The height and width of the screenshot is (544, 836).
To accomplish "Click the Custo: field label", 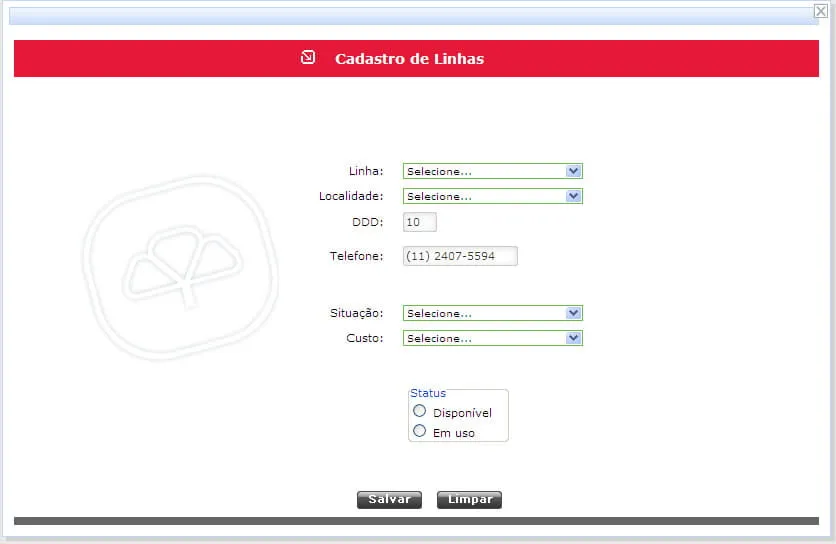I will (x=365, y=338).
